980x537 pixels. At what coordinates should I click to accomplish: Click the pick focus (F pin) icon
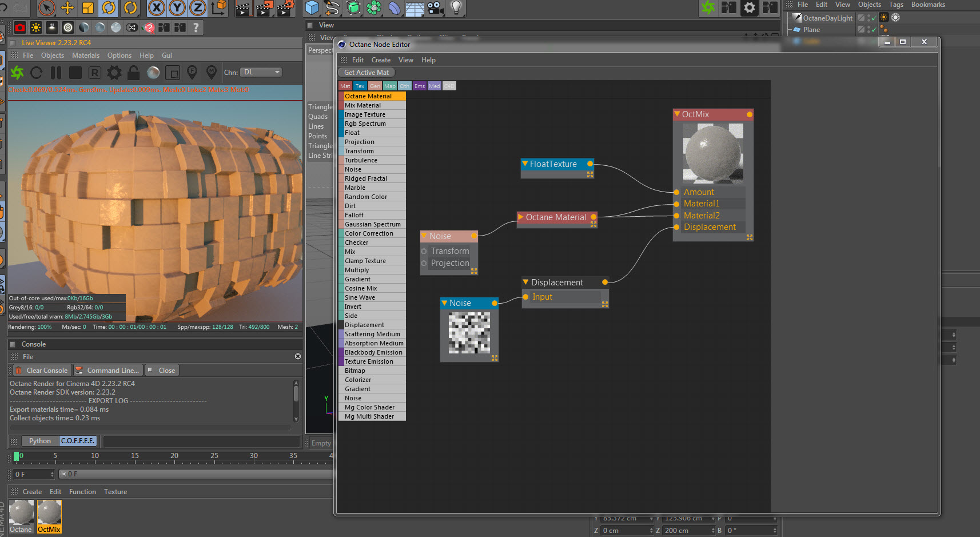pos(192,73)
